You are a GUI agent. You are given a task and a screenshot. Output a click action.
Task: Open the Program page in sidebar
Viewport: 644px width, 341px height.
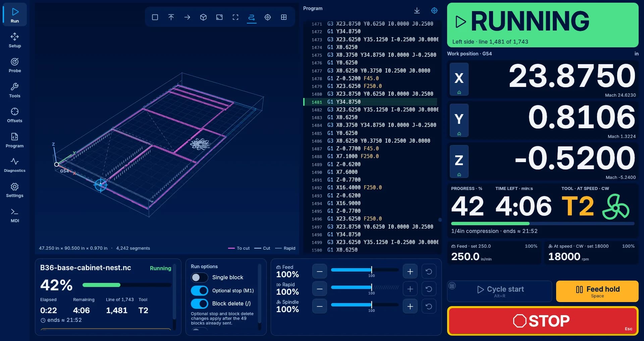pos(15,140)
